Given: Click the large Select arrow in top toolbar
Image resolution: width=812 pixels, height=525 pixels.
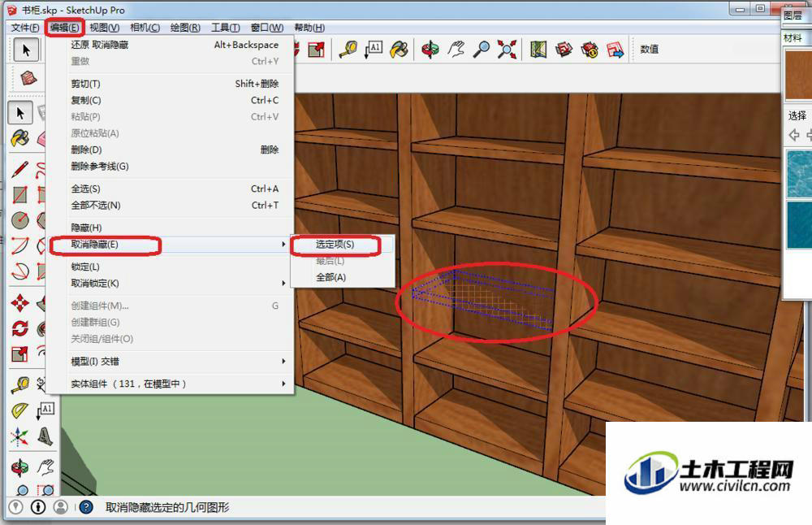Looking at the screenshot, I should 26,50.
